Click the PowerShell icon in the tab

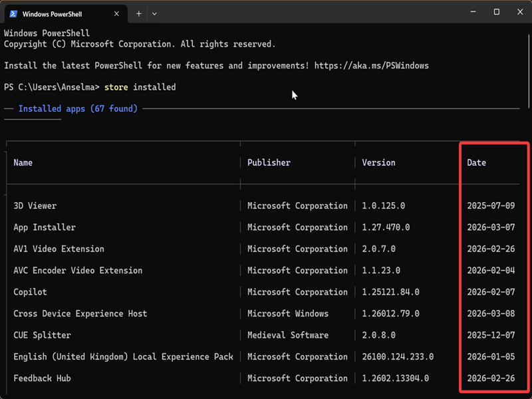tap(13, 13)
